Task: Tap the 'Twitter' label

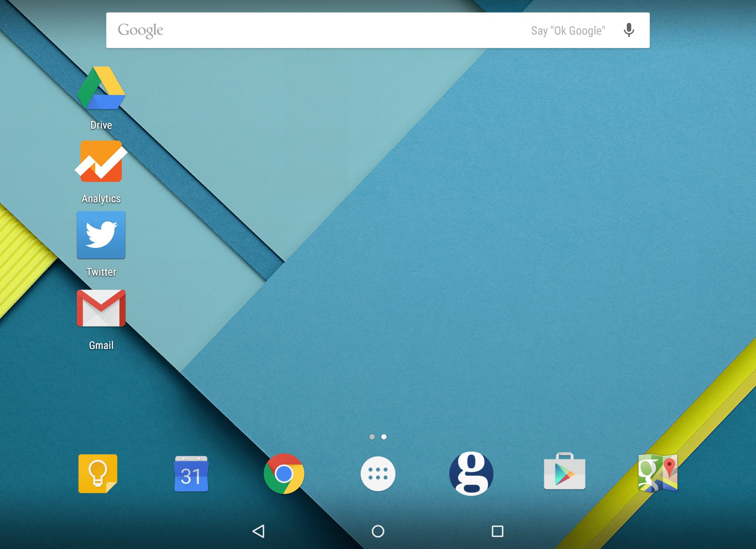Action: click(101, 272)
